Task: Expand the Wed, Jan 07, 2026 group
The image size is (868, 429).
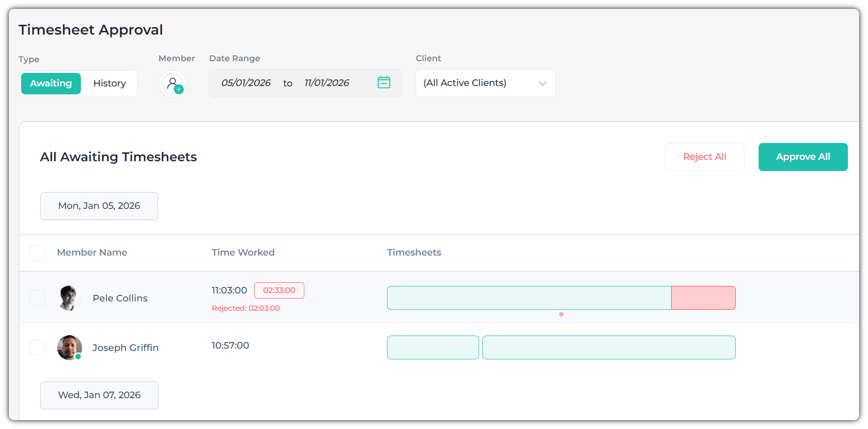Action: [x=99, y=395]
